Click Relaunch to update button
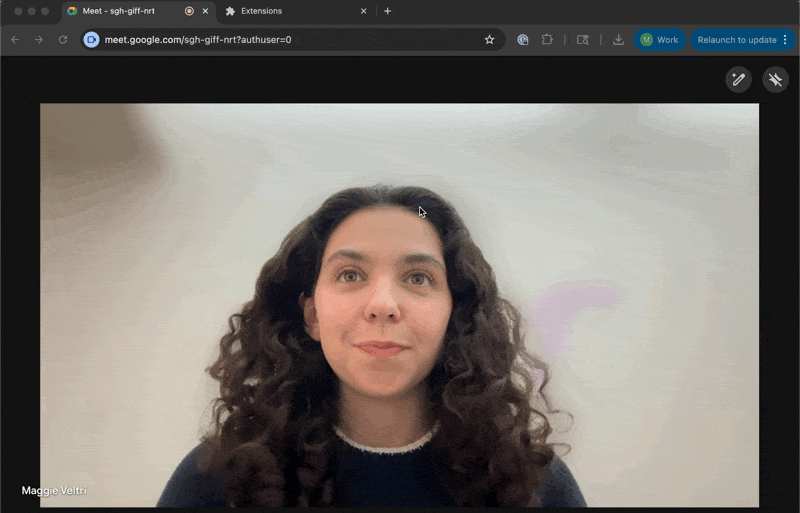 pos(737,40)
